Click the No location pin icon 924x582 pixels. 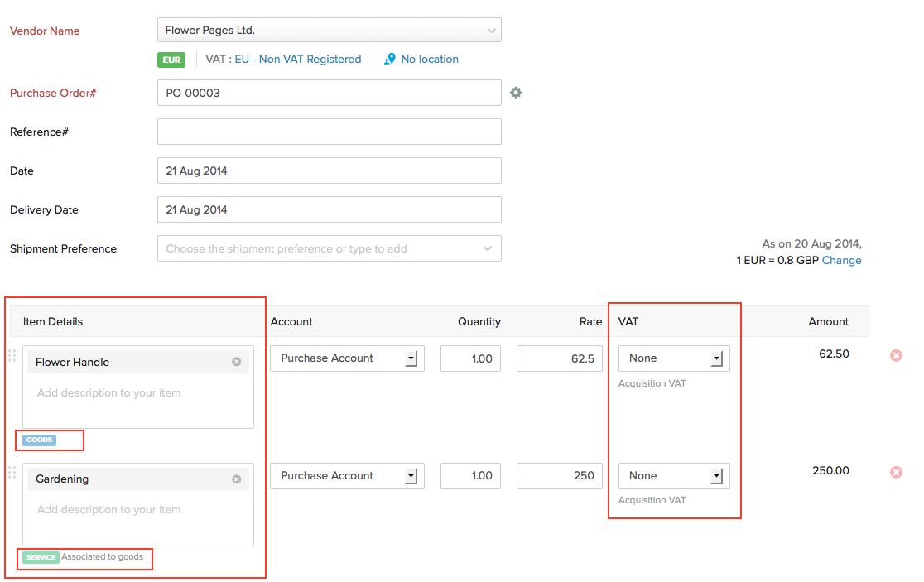[x=389, y=59]
